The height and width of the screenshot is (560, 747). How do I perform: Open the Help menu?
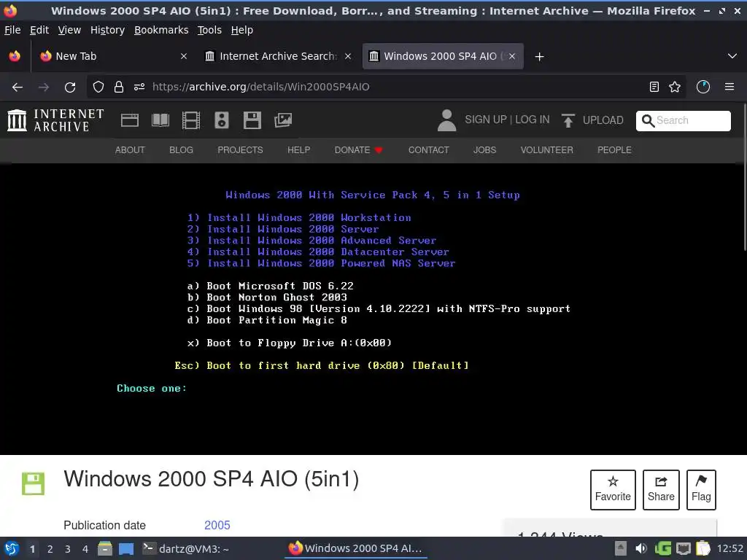pyautogui.click(x=242, y=30)
